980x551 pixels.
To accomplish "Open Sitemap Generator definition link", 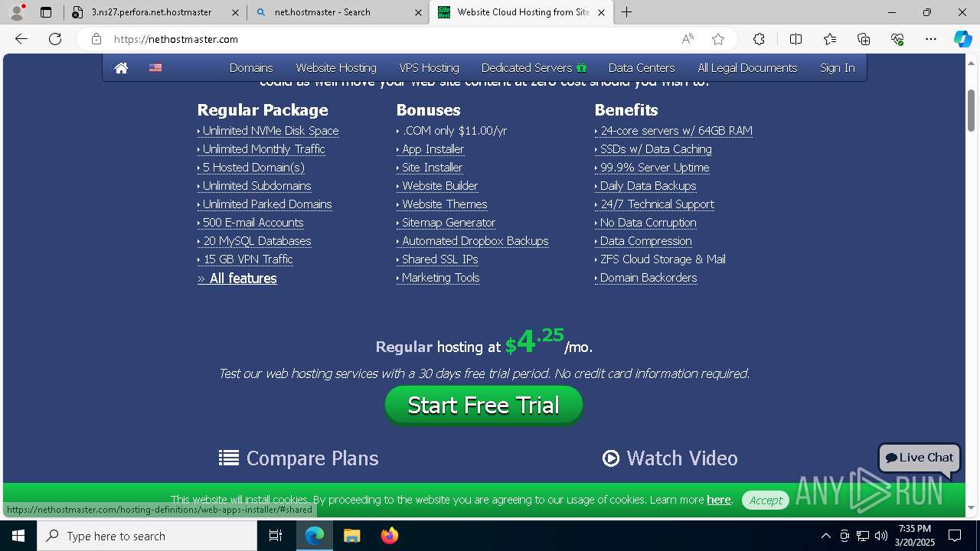I will pyautogui.click(x=449, y=223).
